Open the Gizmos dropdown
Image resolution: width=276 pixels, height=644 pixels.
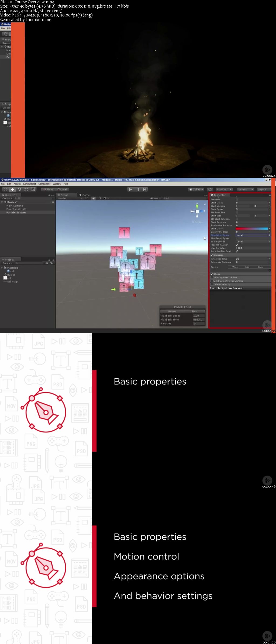click(x=156, y=198)
